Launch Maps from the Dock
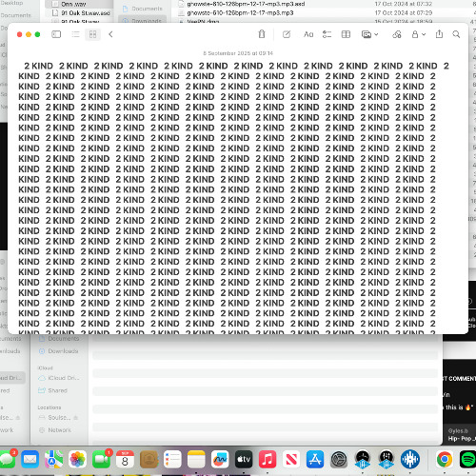This screenshot has height=476, width=476. (53, 459)
